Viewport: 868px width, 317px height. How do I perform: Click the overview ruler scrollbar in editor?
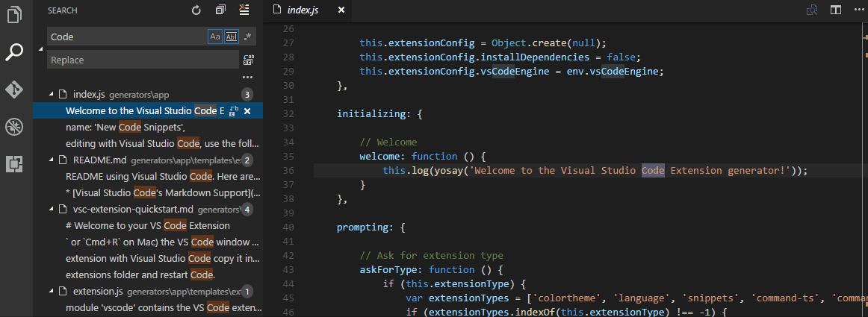point(864,169)
